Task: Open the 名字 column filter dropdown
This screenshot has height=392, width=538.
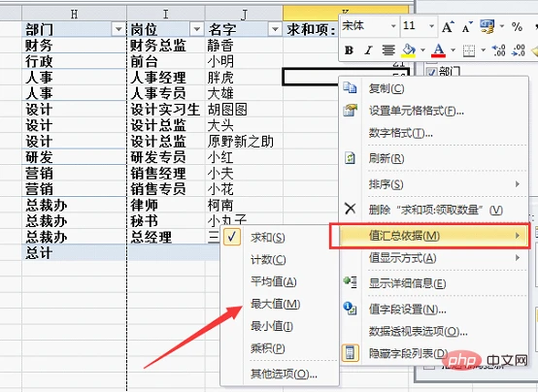Action: (275, 29)
